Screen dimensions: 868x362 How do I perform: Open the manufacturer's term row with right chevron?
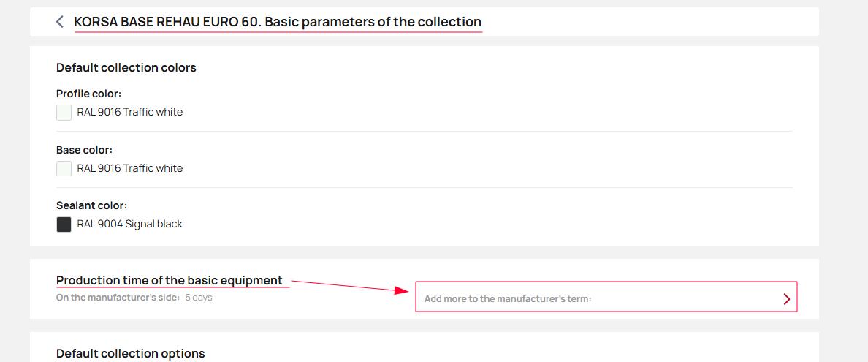coord(786,298)
